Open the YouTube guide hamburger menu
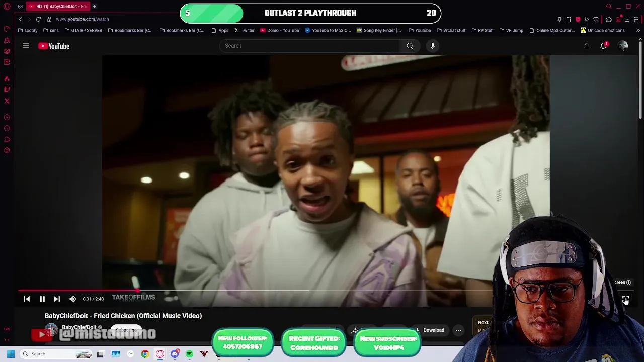The width and height of the screenshot is (644, 362). tap(26, 46)
